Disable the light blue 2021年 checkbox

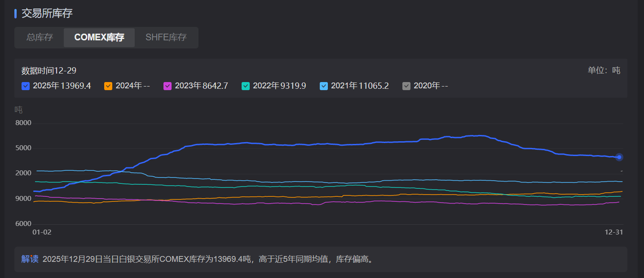pos(324,86)
